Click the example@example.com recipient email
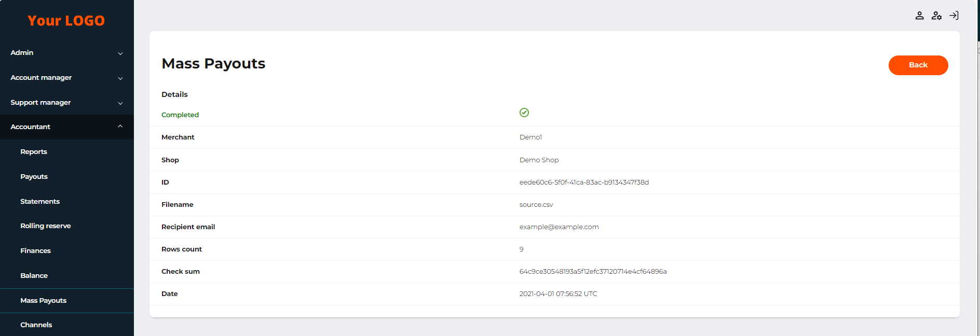 (x=559, y=227)
